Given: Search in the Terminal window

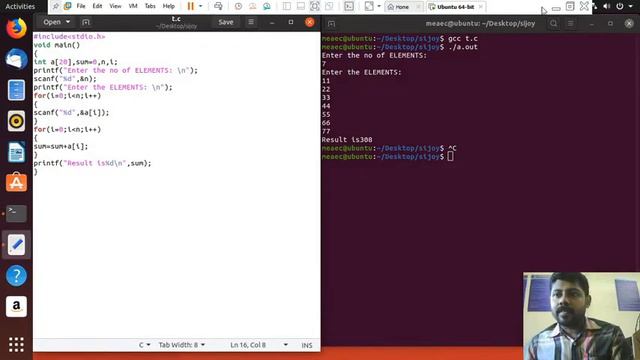Looking at the screenshot, I should [553, 24].
